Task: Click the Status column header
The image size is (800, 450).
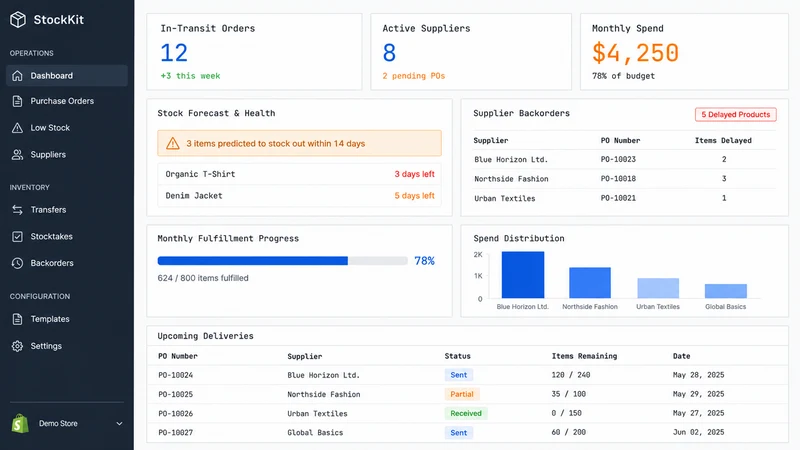Action: [457, 356]
